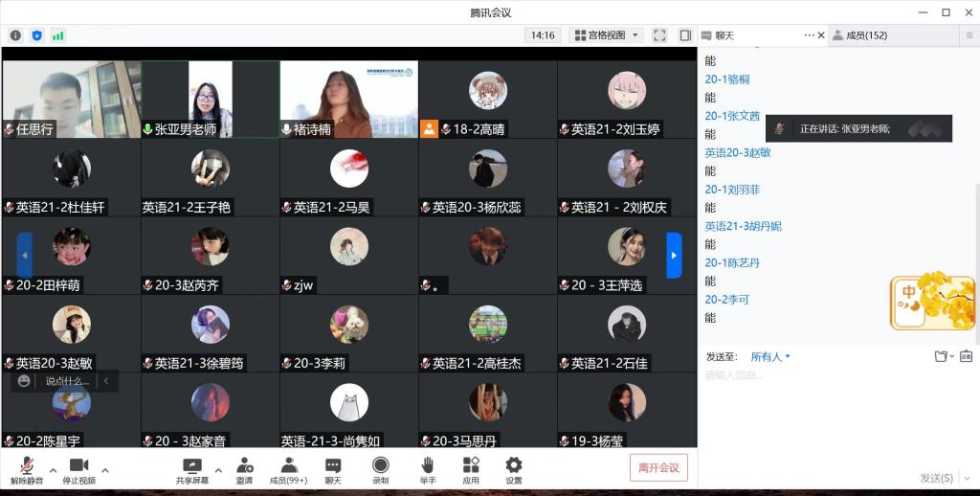Unmute microphone with 解除静音
This screenshot has width=980, height=496.
coord(25,468)
